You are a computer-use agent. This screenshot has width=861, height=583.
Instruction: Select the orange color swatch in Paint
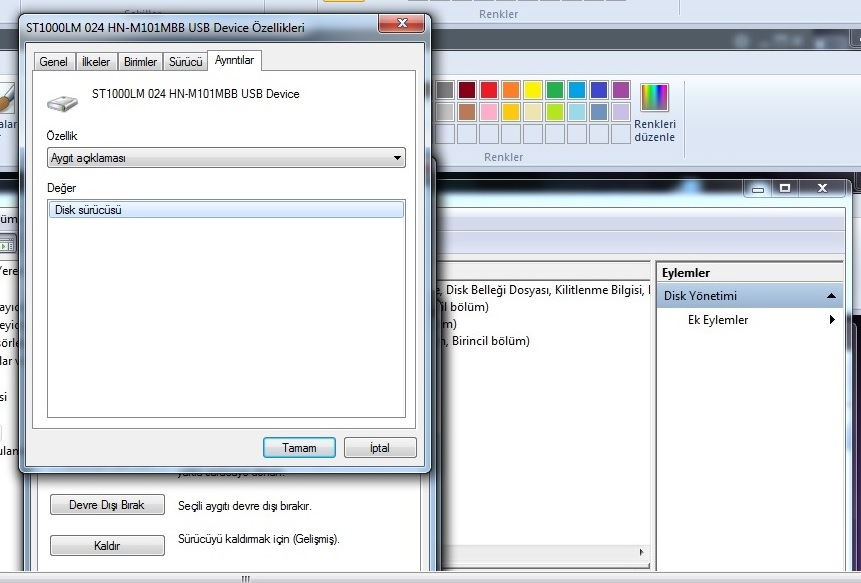click(x=511, y=90)
